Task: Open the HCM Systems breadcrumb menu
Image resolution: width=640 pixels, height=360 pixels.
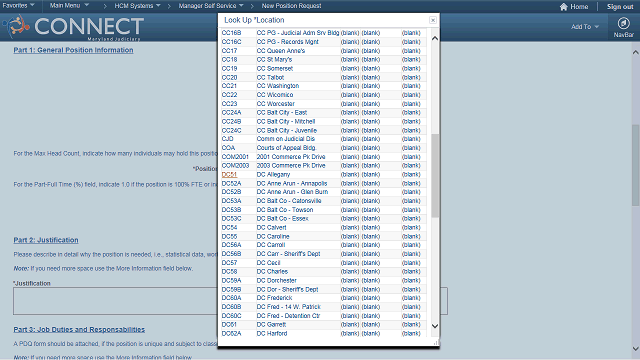Action: point(137,6)
